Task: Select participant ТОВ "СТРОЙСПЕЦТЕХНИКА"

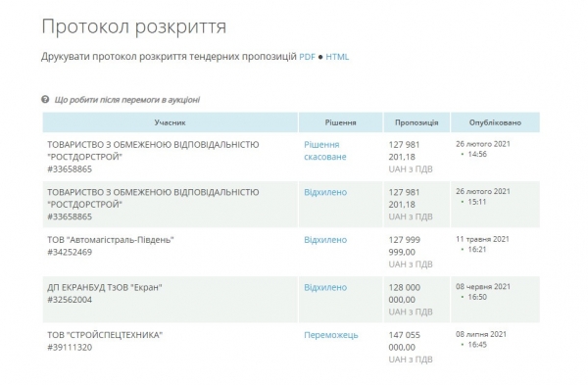Action: 105,335
